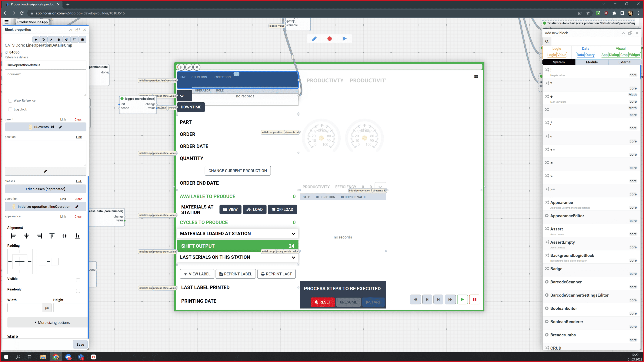Select the System tab in Add new block
Image resolution: width=644 pixels, height=362 pixels.
click(559, 62)
